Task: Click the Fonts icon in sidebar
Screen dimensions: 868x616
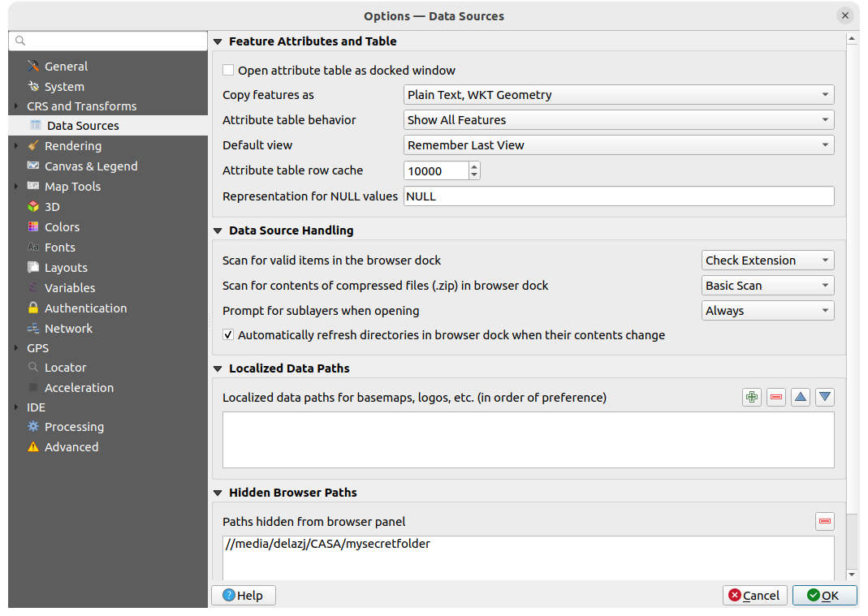Action: point(33,247)
